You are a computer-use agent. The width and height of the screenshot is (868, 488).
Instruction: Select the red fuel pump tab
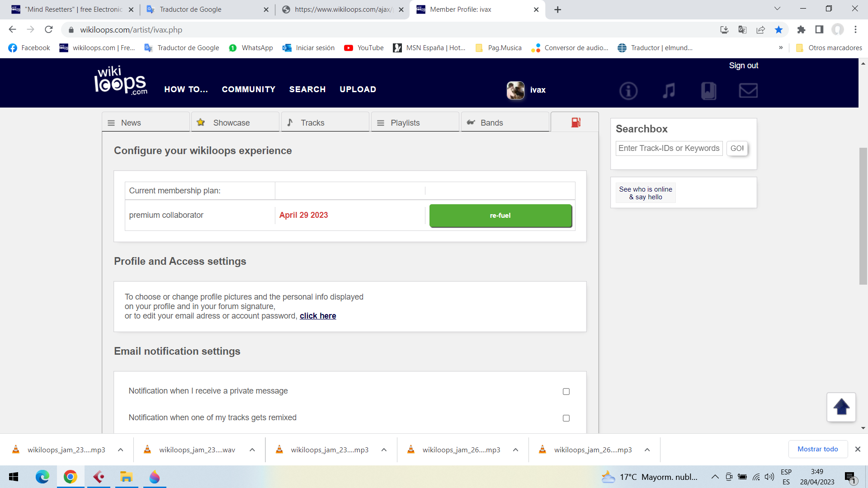coord(575,122)
